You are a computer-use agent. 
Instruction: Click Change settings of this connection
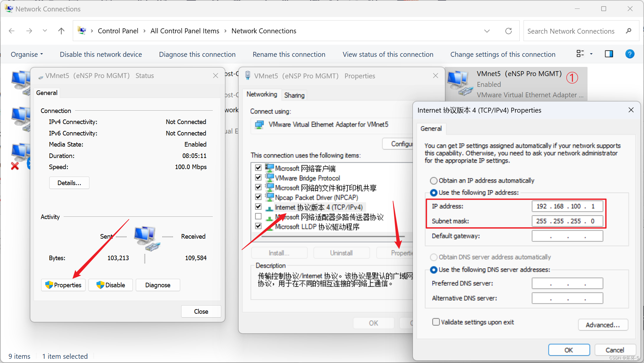503,54
